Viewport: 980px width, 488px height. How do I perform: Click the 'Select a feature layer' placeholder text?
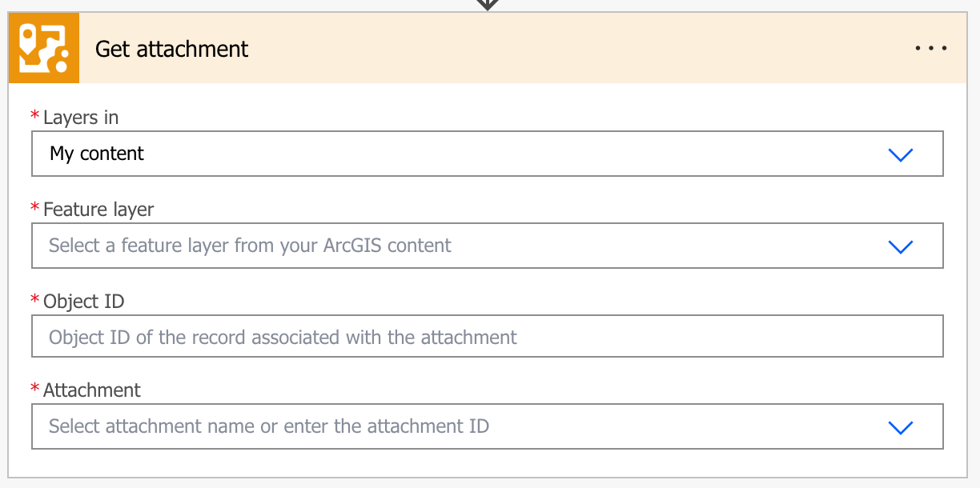(x=250, y=246)
